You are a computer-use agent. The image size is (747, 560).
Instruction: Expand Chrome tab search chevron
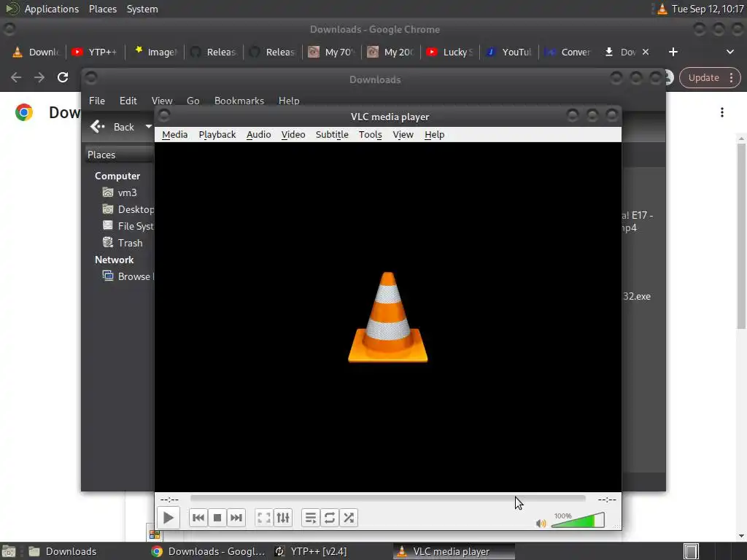click(x=729, y=52)
